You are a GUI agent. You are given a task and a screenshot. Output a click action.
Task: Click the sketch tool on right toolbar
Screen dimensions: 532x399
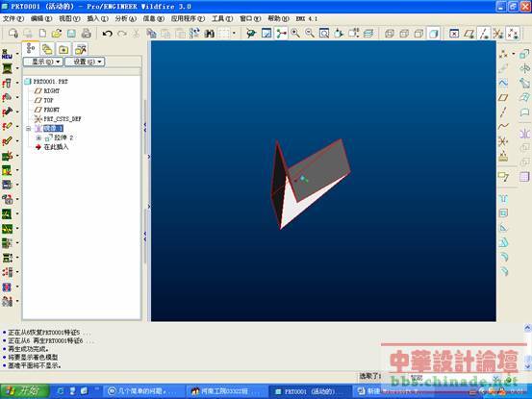(503, 83)
